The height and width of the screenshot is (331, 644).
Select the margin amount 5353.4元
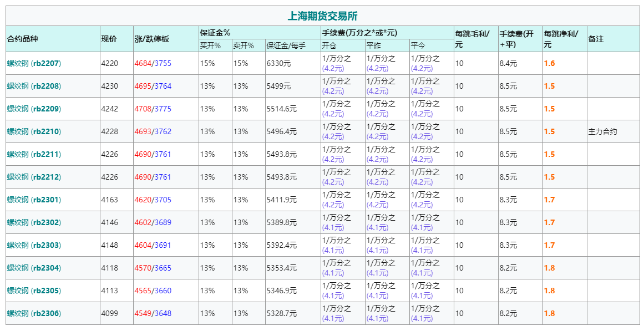point(282,268)
